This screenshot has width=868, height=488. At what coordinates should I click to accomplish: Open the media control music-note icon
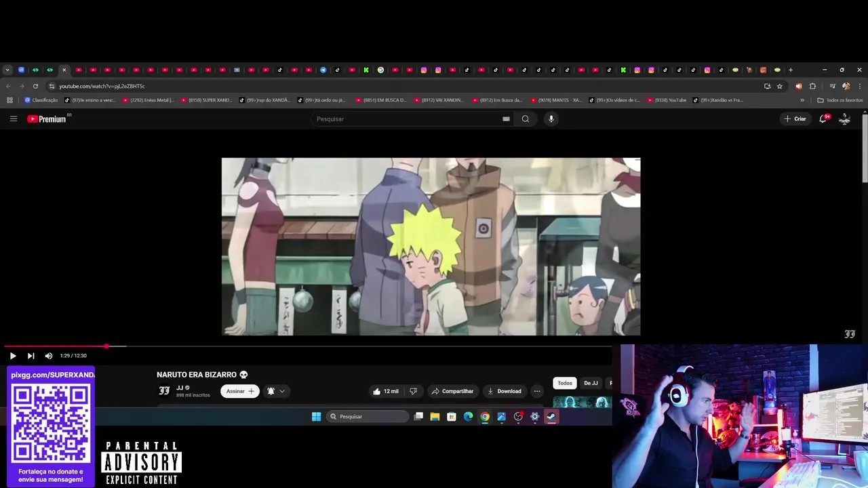pos(832,86)
